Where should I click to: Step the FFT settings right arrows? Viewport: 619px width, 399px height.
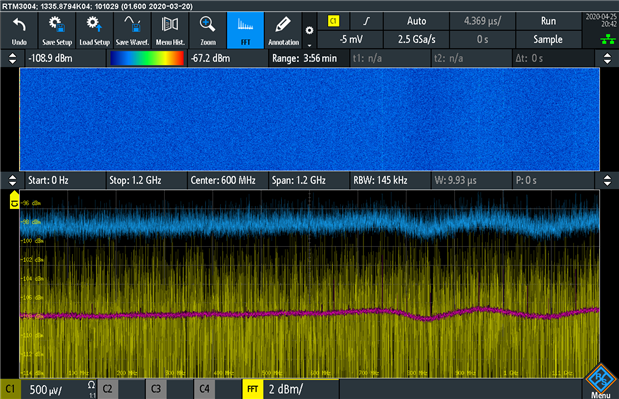tap(607, 180)
